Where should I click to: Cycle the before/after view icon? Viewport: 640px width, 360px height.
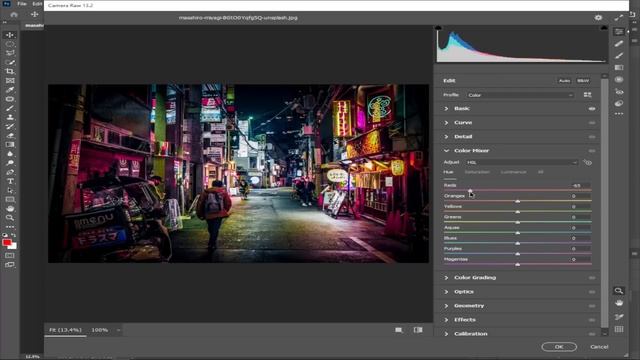[x=418, y=330]
